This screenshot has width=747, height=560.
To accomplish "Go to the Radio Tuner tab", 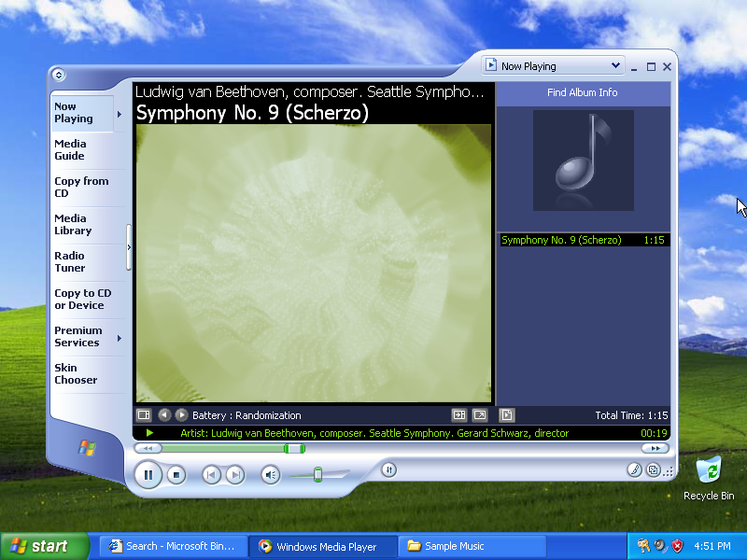I will tap(70, 262).
